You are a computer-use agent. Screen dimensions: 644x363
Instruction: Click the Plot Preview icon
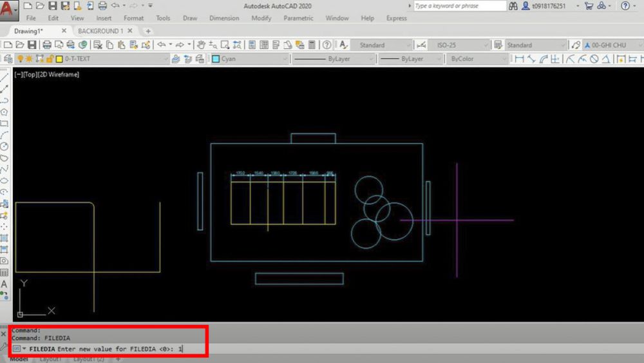[59, 44]
